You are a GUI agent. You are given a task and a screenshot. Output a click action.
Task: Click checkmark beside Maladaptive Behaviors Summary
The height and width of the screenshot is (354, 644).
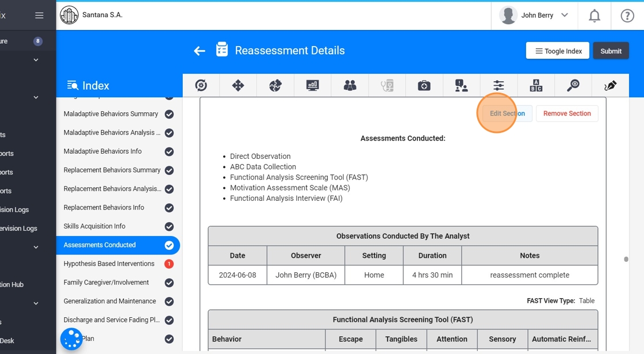pyautogui.click(x=169, y=115)
